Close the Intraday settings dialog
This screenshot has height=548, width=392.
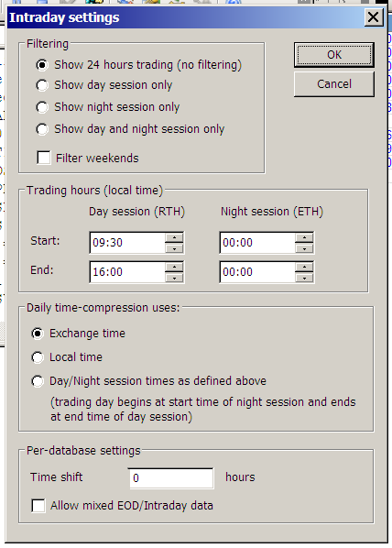coord(373,16)
